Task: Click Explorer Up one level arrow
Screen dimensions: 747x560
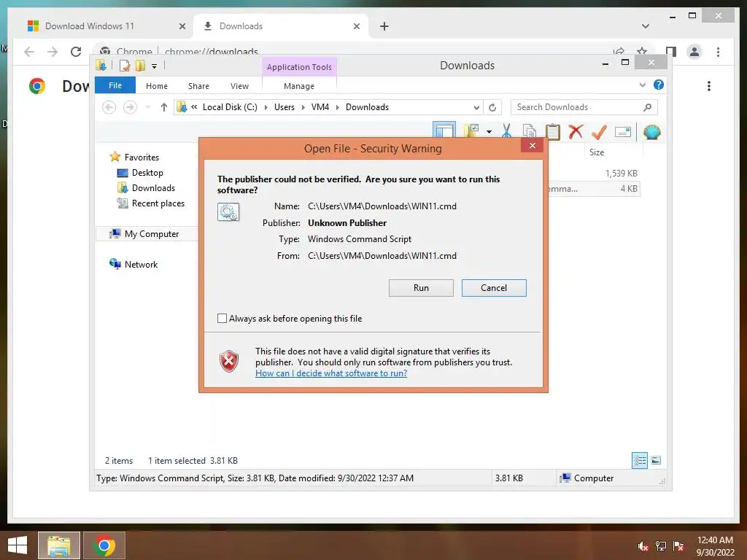Action: [164, 107]
